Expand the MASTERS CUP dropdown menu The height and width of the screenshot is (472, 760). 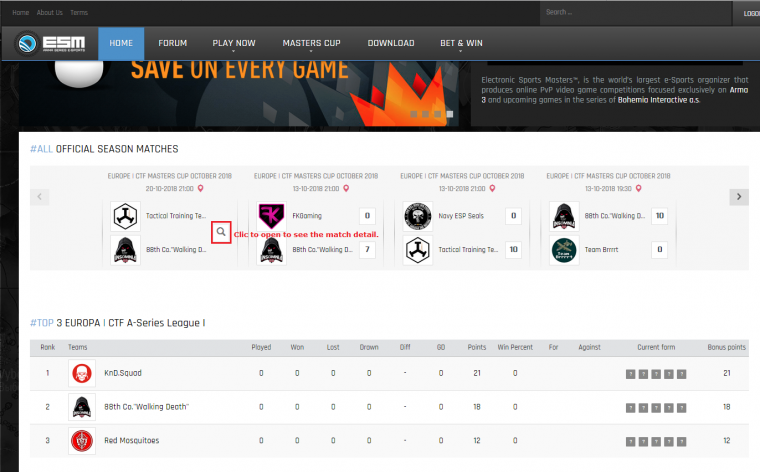[x=311, y=44]
